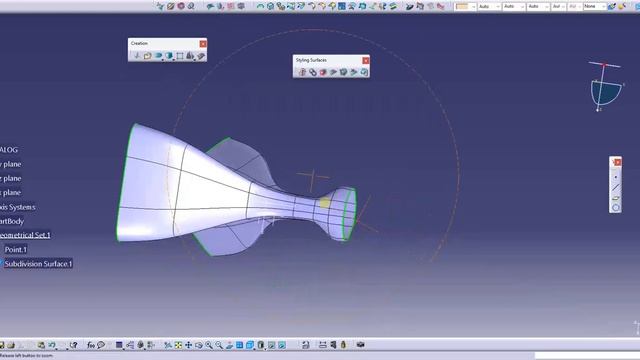Activate the Rotate view tool in bottom toolbar
The height and width of the screenshot is (360, 640).
(199, 345)
